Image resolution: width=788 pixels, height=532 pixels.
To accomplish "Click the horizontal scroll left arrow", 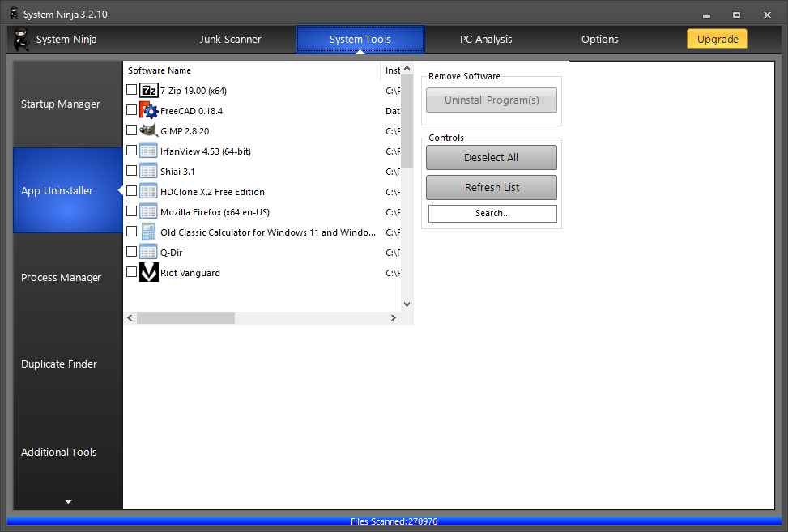I will (130, 317).
